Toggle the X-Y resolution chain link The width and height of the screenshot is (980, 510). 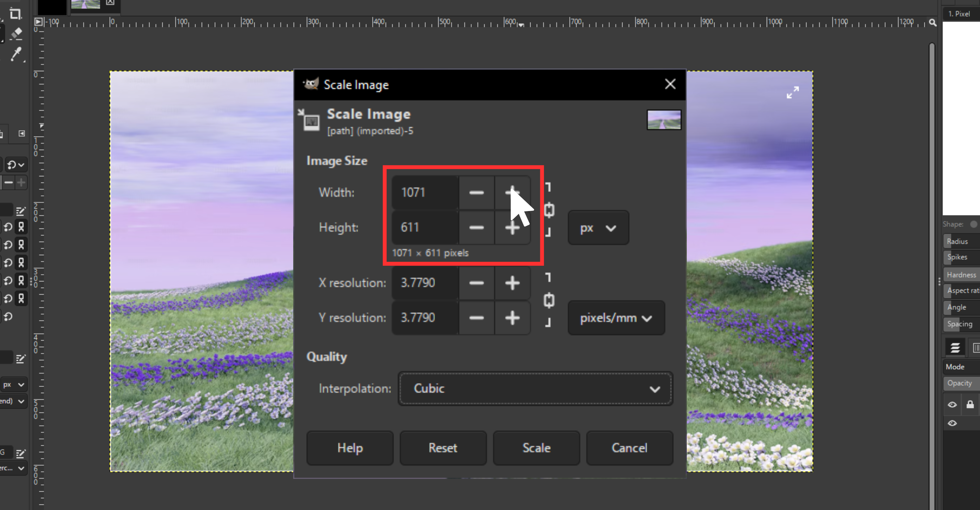click(x=549, y=300)
